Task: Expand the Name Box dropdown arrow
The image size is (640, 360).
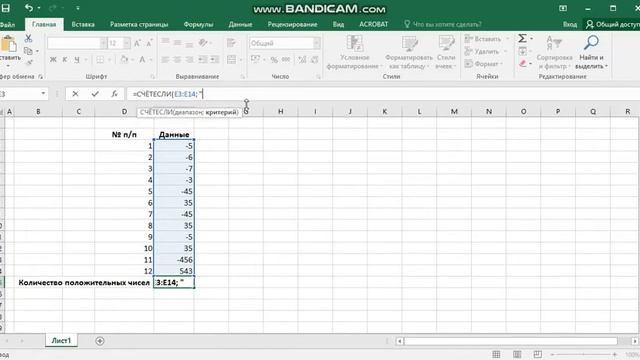Action: click(43, 93)
